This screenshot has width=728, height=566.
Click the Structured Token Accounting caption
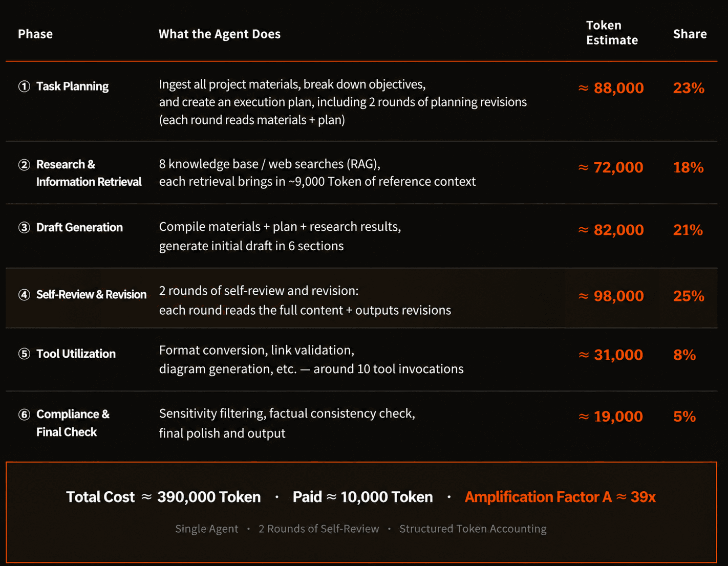473,529
